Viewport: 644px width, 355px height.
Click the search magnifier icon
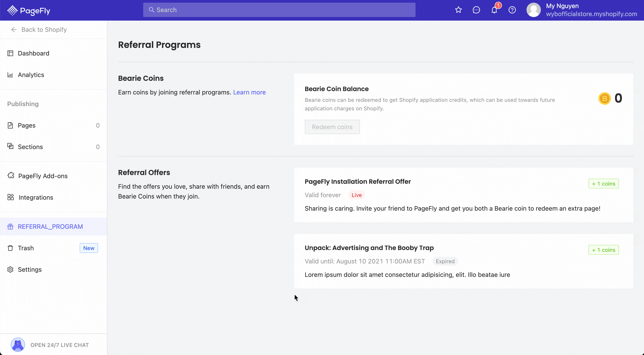(151, 10)
